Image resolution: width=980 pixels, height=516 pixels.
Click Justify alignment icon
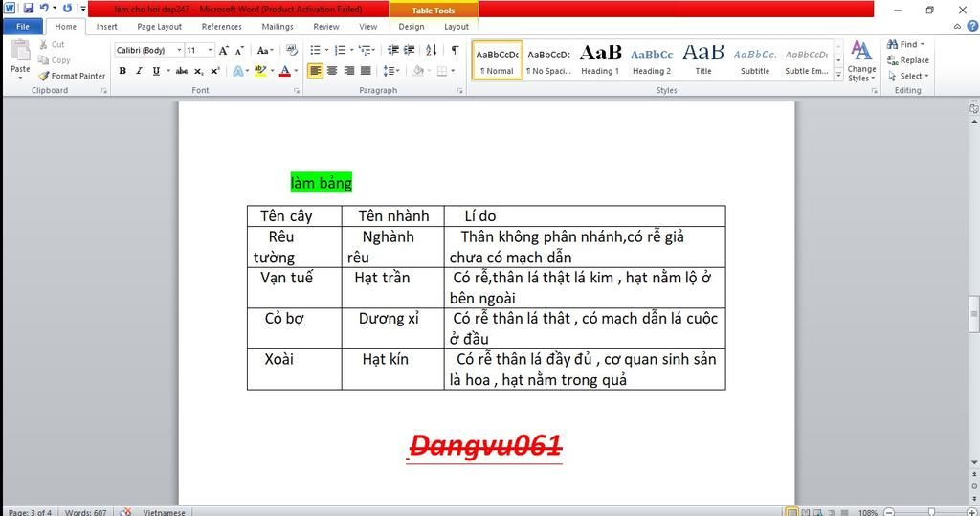(366, 71)
